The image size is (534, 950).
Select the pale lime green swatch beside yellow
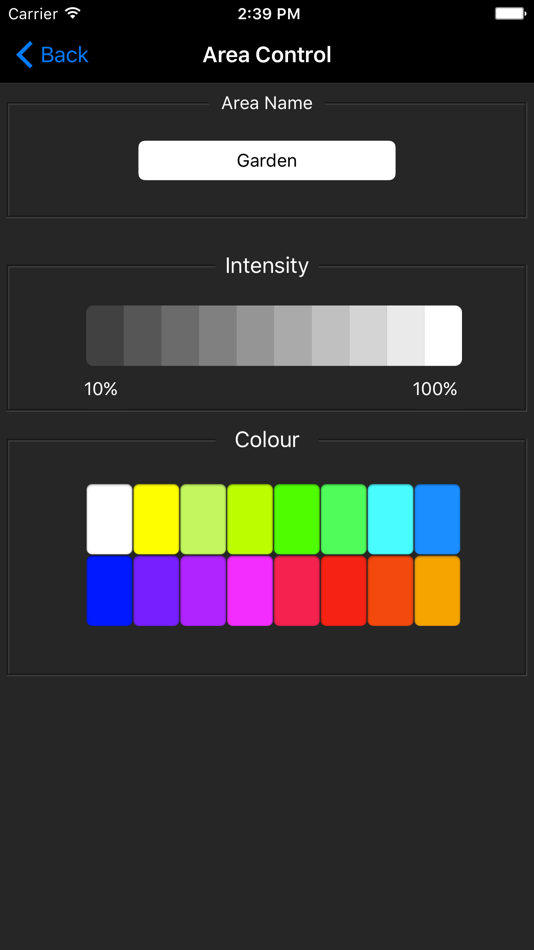[x=203, y=519]
